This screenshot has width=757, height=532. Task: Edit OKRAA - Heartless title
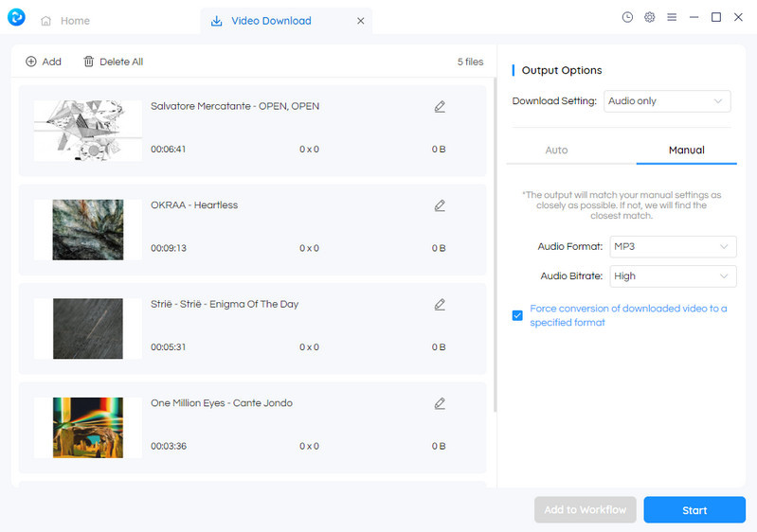[x=440, y=205]
